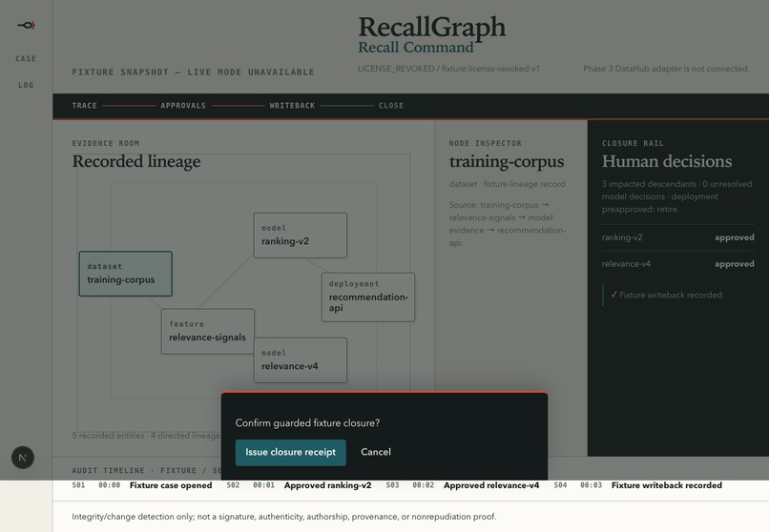Click the Phase 3 DataHub adapter notice
Viewport: 769px width, 532px height.
point(666,69)
